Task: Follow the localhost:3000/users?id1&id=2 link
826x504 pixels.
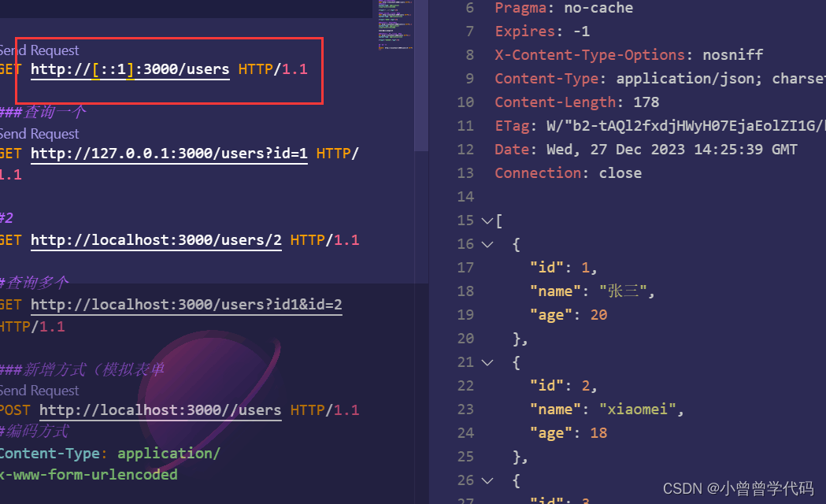Action: coord(186,305)
